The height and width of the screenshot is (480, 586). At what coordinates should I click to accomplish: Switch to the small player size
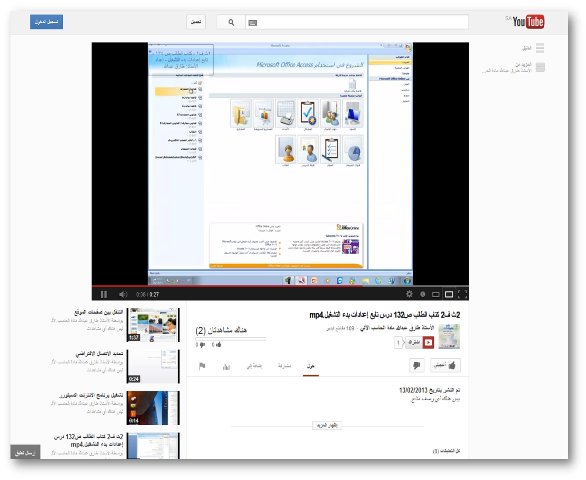[x=435, y=294]
